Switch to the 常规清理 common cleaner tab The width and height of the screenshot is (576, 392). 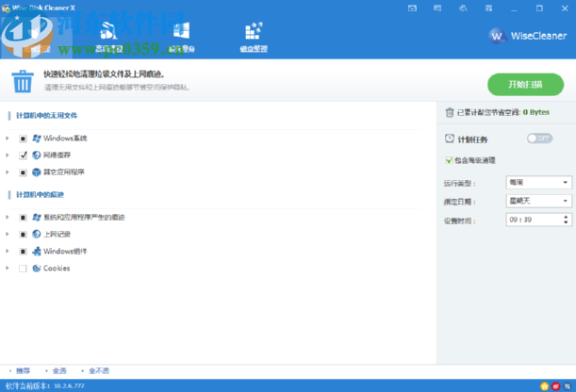click(x=36, y=37)
